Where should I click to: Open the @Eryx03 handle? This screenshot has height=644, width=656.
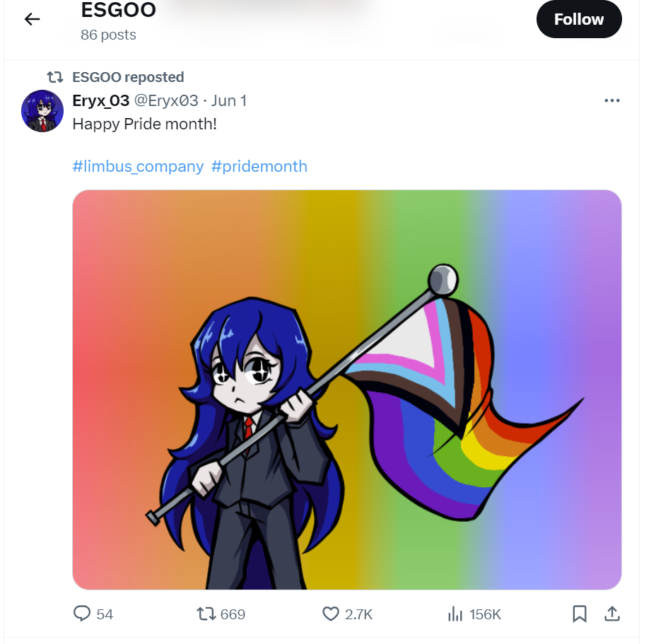[166, 101]
